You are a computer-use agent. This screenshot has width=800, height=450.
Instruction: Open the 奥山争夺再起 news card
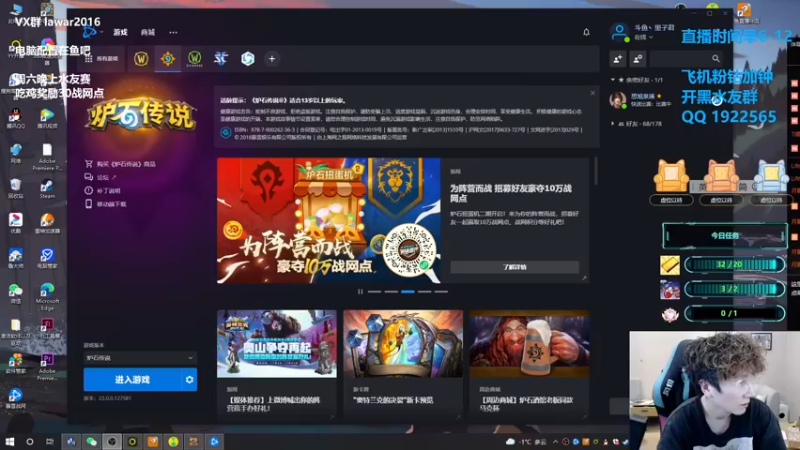click(x=277, y=363)
